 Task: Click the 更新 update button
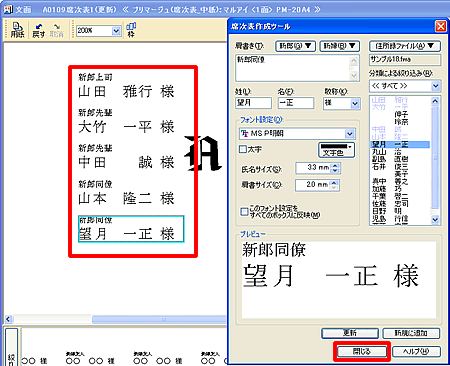coord(350,333)
